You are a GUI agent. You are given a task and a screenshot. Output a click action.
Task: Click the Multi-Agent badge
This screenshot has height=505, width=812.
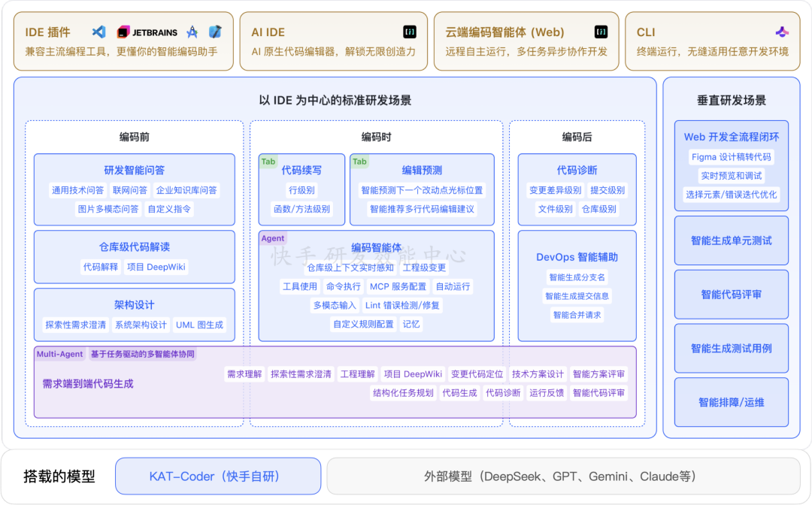point(59,354)
